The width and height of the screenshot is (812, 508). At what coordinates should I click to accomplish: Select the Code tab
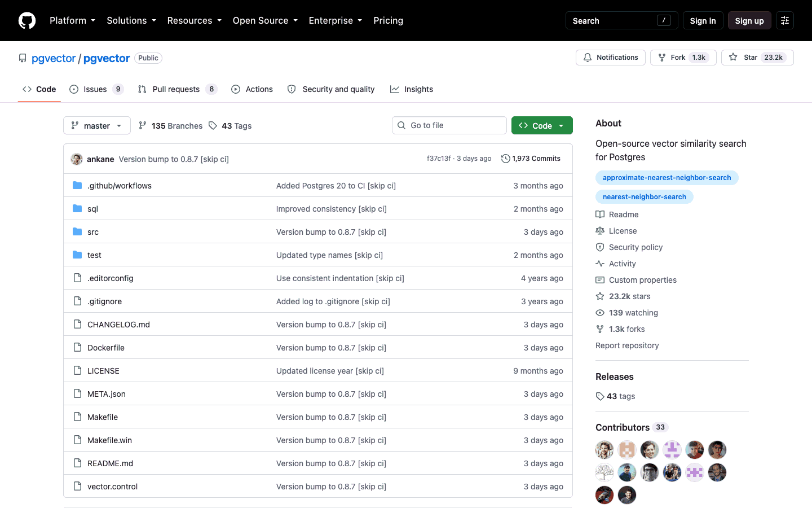click(39, 89)
